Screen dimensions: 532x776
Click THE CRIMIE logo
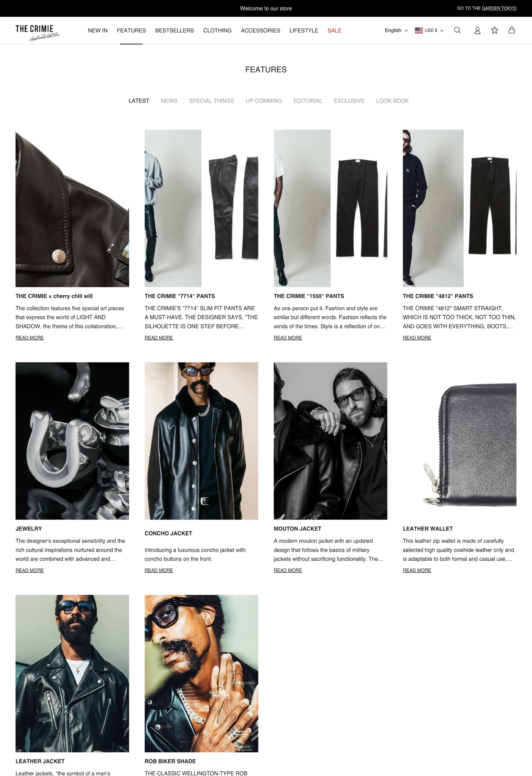pyautogui.click(x=38, y=33)
